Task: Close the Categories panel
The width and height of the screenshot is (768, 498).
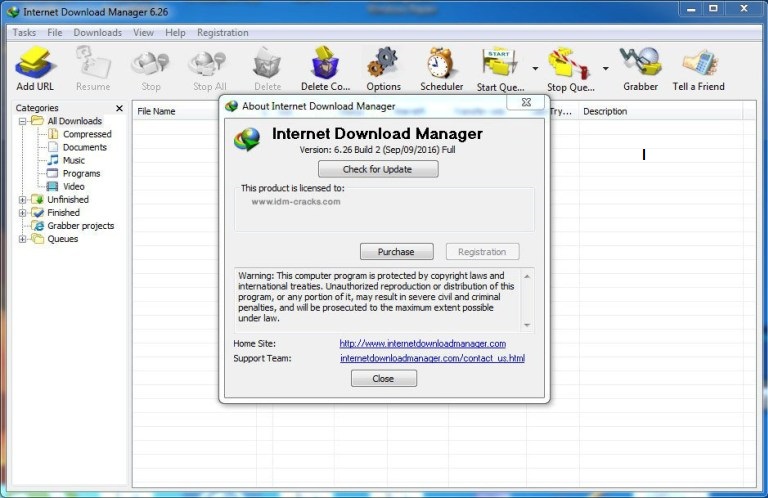Action: tap(119, 108)
